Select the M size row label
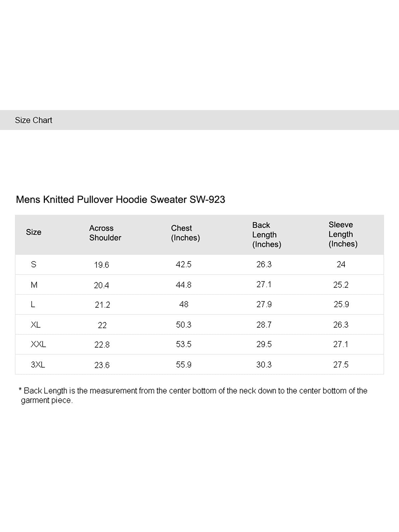Viewport: 399px width, 532px height. (x=34, y=285)
